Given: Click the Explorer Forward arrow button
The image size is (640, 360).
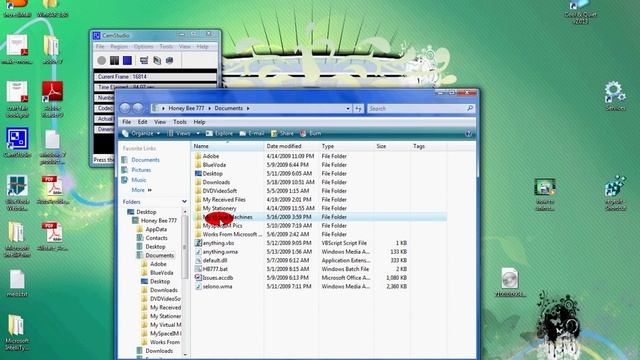Looking at the screenshot, I should tap(138, 108).
